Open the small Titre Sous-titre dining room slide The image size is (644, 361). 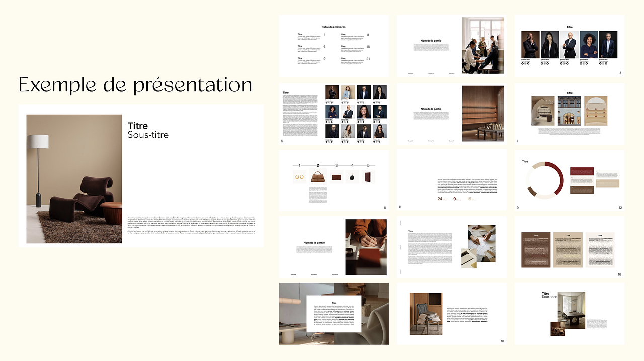point(570,314)
